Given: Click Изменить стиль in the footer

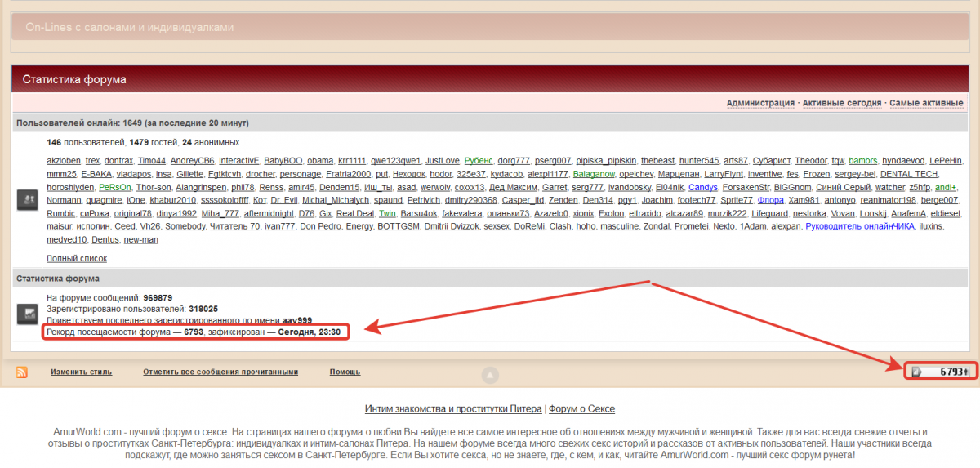Looking at the screenshot, I should point(81,372).
